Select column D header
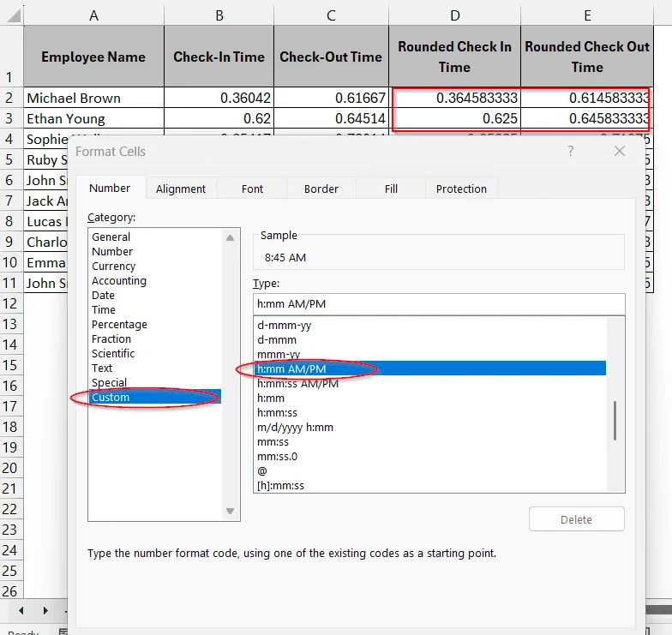Viewport: 672px width, 635px height. pyautogui.click(x=454, y=15)
